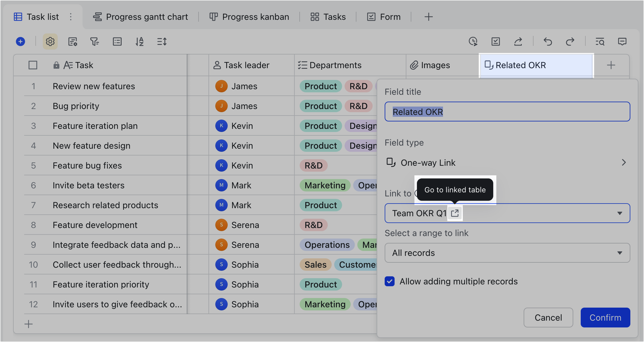
Task: Click the redo arrow icon
Action: click(x=570, y=42)
